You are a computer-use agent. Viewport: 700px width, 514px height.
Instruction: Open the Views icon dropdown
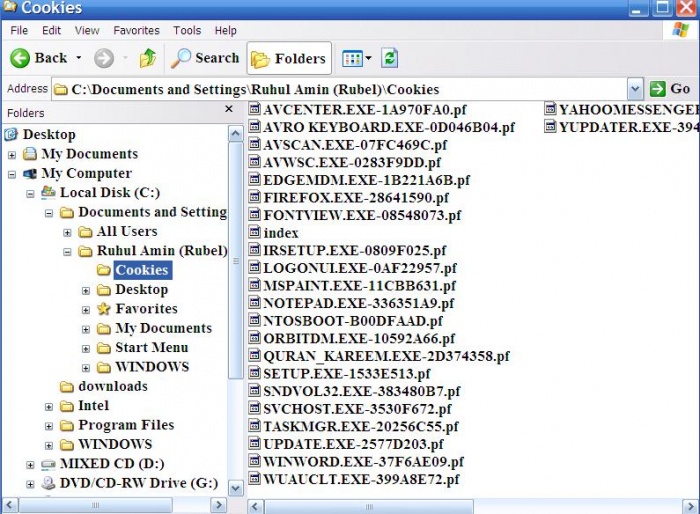(x=356, y=58)
